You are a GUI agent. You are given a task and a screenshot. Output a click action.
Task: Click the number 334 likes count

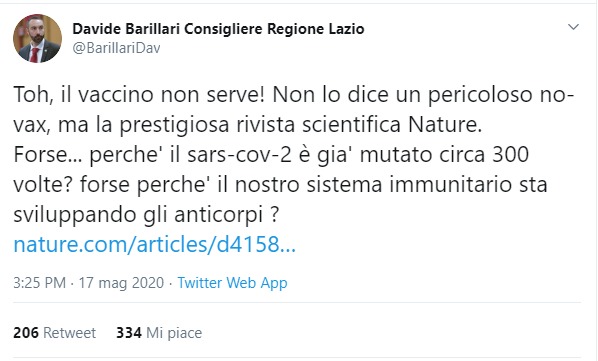click(x=129, y=333)
